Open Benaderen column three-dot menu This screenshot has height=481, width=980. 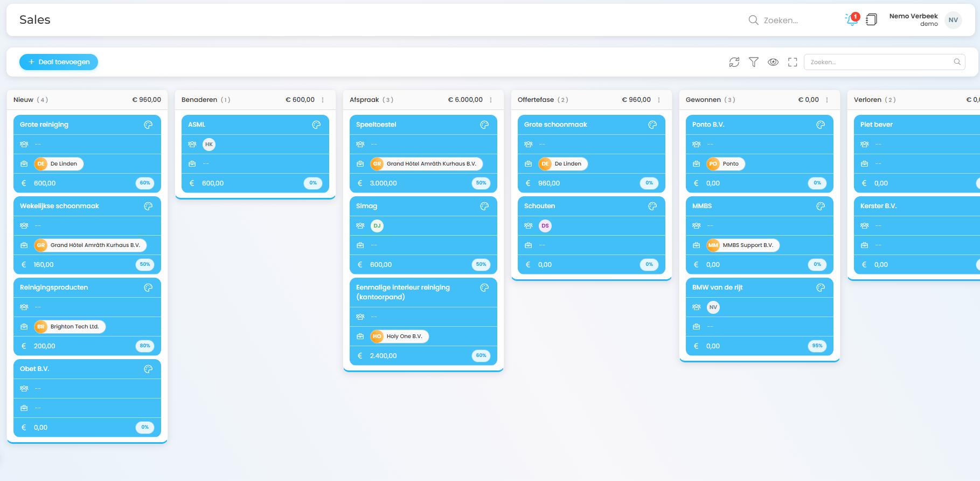(323, 100)
